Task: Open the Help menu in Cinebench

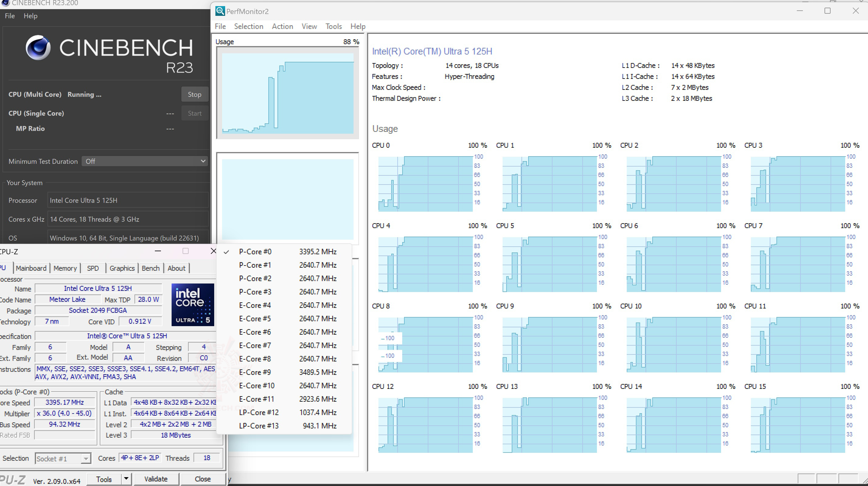Action: click(x=30, y=16)
